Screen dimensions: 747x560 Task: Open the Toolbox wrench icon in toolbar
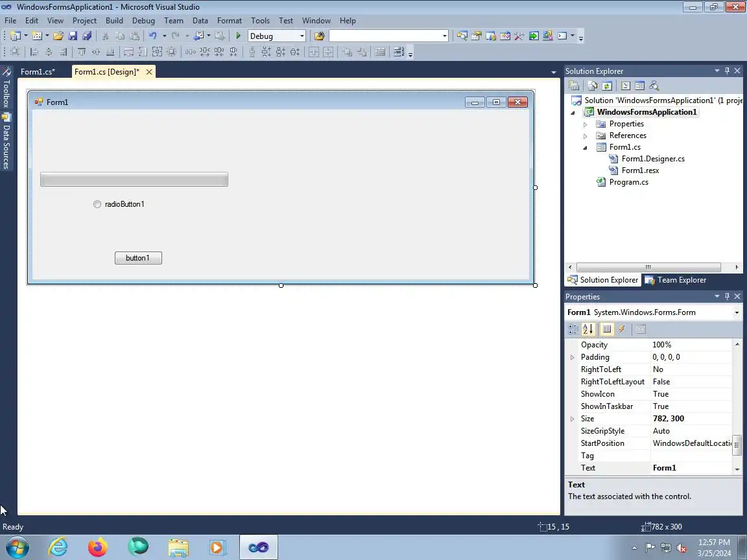click(x=519, y=36)
